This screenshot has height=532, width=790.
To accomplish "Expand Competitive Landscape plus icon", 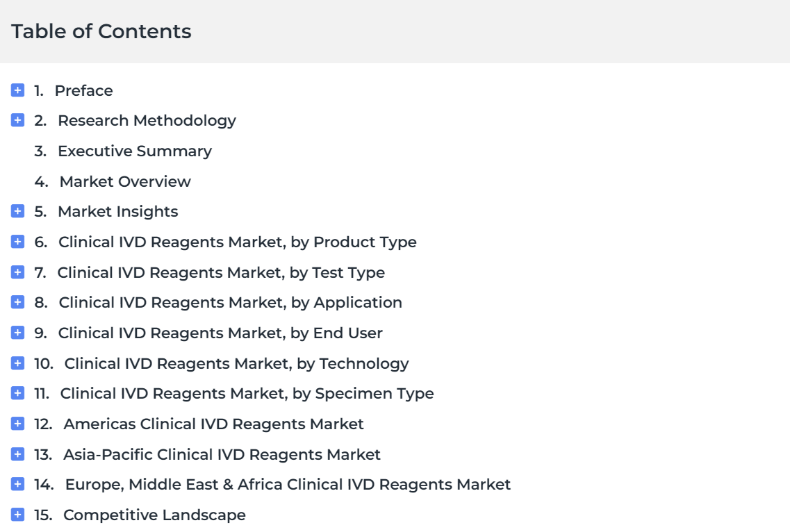I will (17, 515).
